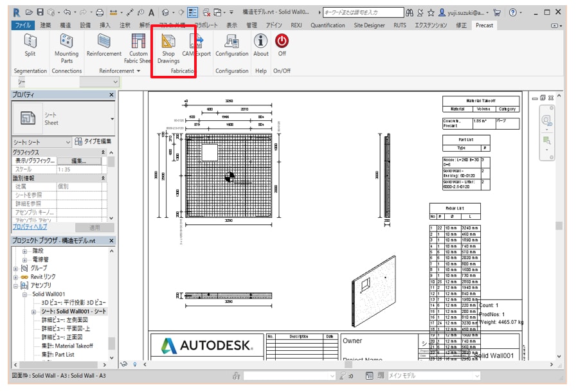Open the Precast Configuration settings
The width and height of the screenshot is (576, 392).
click(232, 45)
